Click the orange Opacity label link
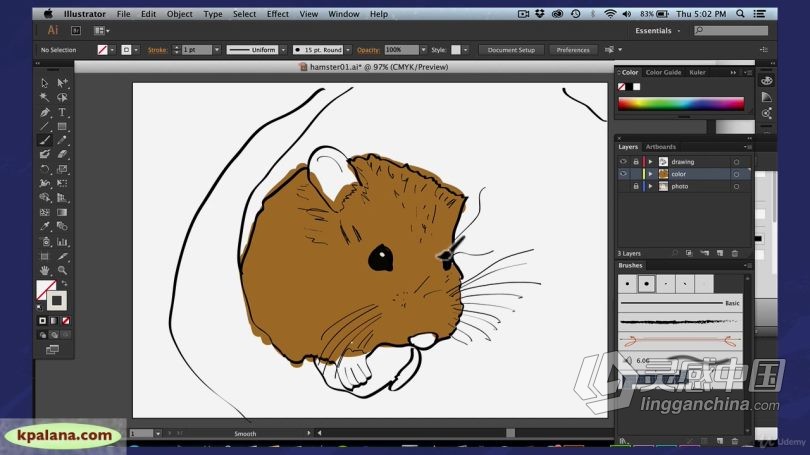The width and height of the screenshot is (810, 455). click(368, 50)
